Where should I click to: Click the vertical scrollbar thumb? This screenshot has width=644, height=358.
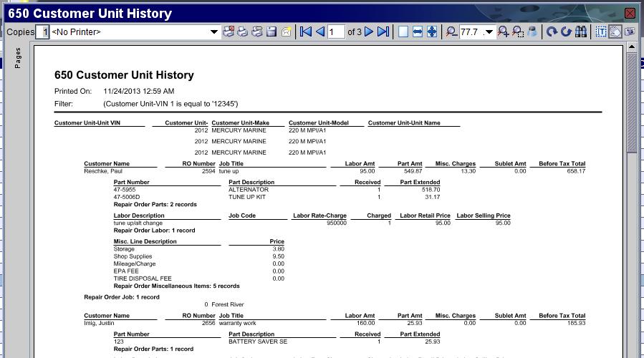[632, 100]
